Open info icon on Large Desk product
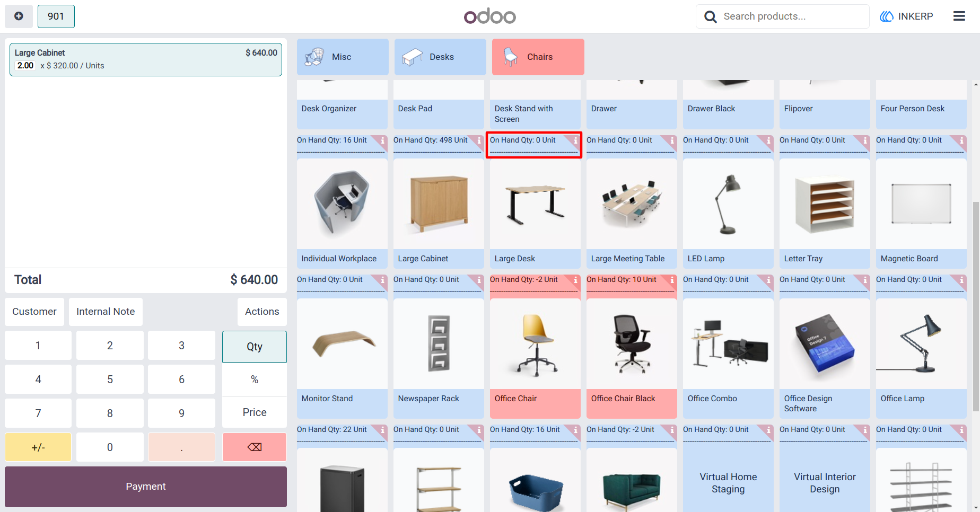Viewport: 980px width, 512px height. coord(575,279)
